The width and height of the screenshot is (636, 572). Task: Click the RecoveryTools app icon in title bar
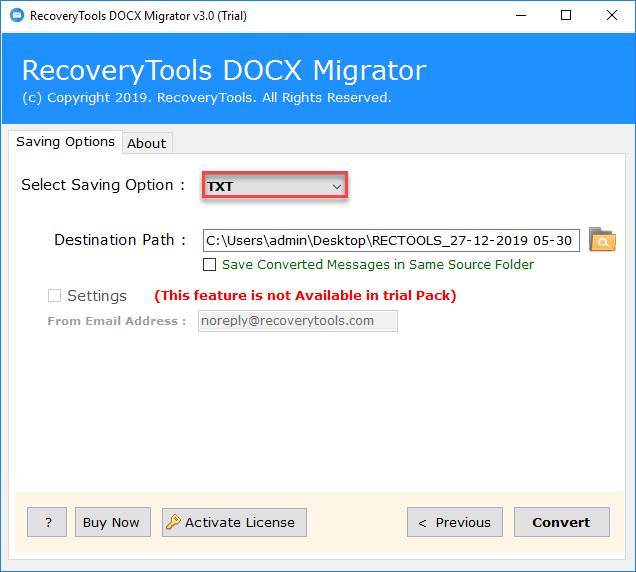coord(17,16)
